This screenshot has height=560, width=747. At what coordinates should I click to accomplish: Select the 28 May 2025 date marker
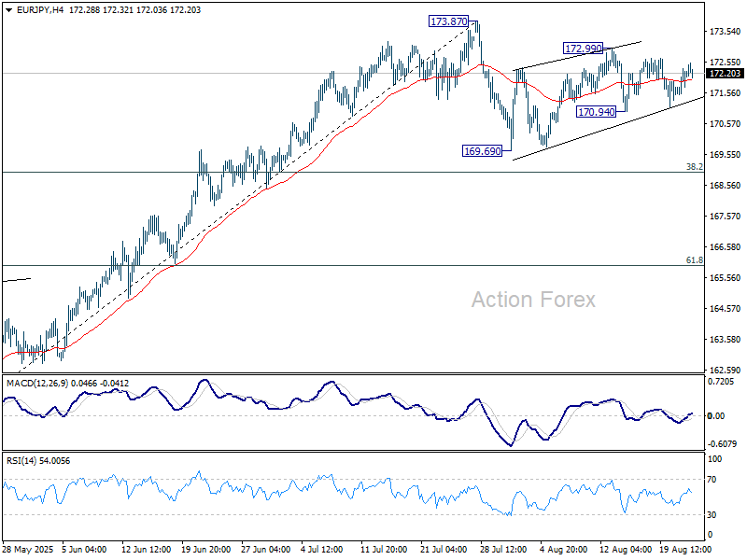(25, 551)
